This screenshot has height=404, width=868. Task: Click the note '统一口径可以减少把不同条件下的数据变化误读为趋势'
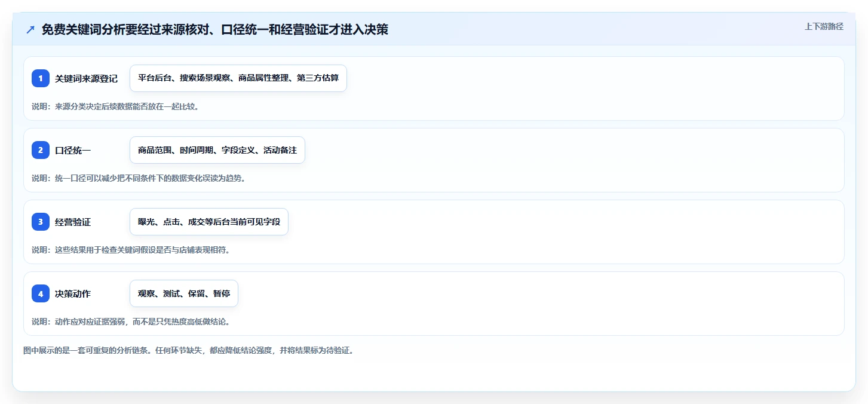139,178
